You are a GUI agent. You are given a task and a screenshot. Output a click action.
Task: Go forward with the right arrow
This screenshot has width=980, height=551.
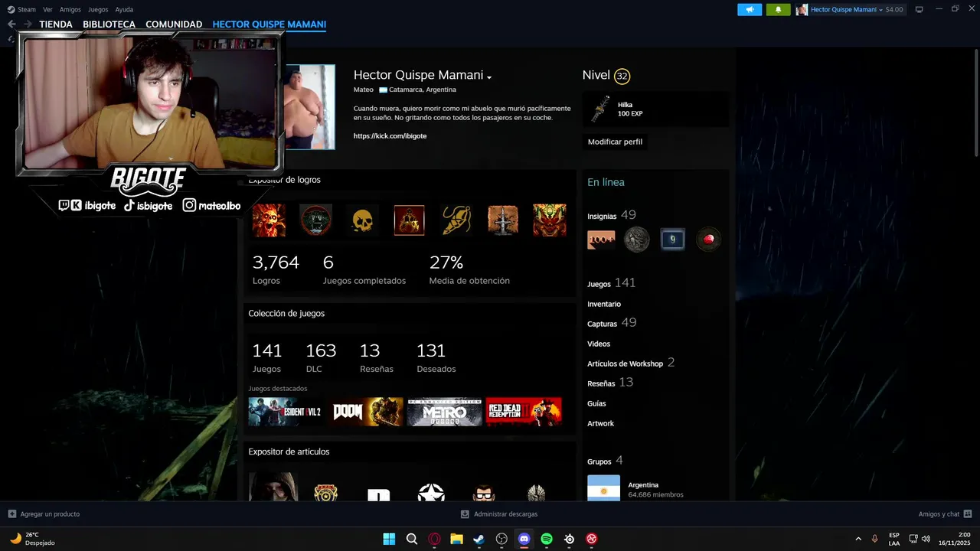28,24
